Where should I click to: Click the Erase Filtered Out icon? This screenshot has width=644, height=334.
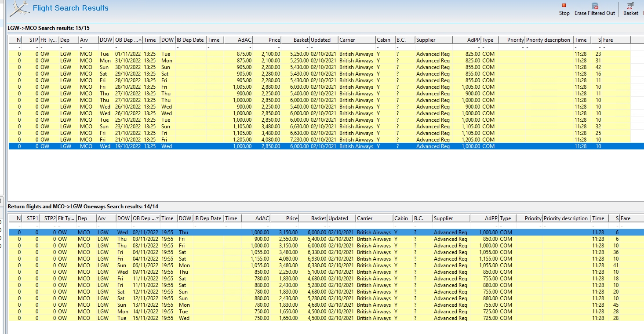tap(595, 6)
